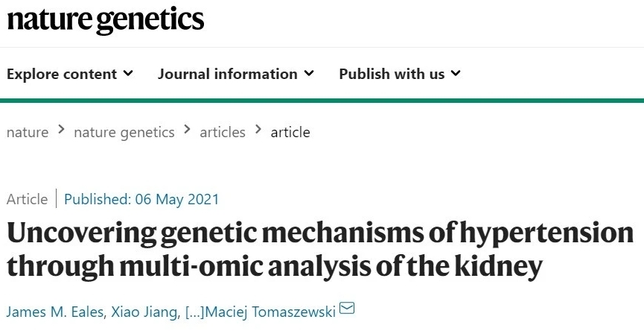The height and width of the screenshot is (331, 644).
Task: Open author Maciej Tomaszewski link
Action: (271, 312)
